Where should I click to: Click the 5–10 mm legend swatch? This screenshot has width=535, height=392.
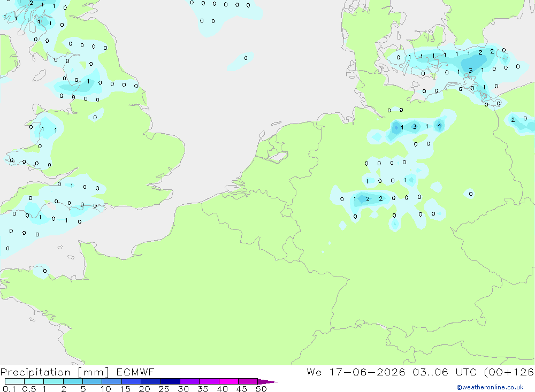point(92,381)
